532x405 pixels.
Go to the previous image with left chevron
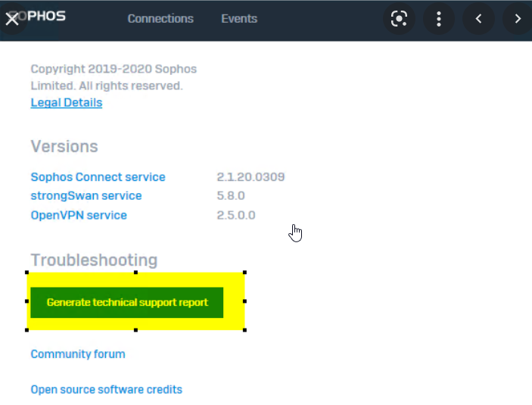(x=478, y=19)
